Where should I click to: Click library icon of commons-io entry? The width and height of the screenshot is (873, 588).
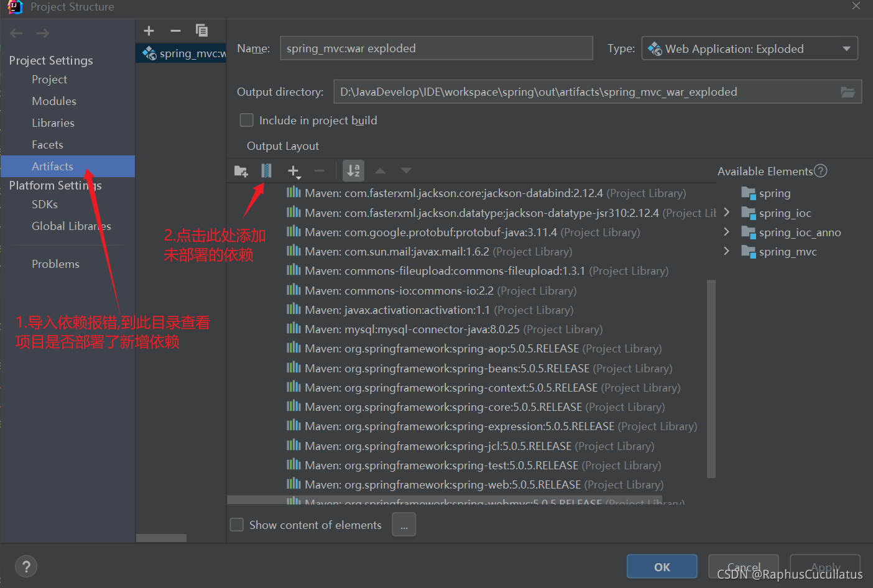tap(293, 290)
